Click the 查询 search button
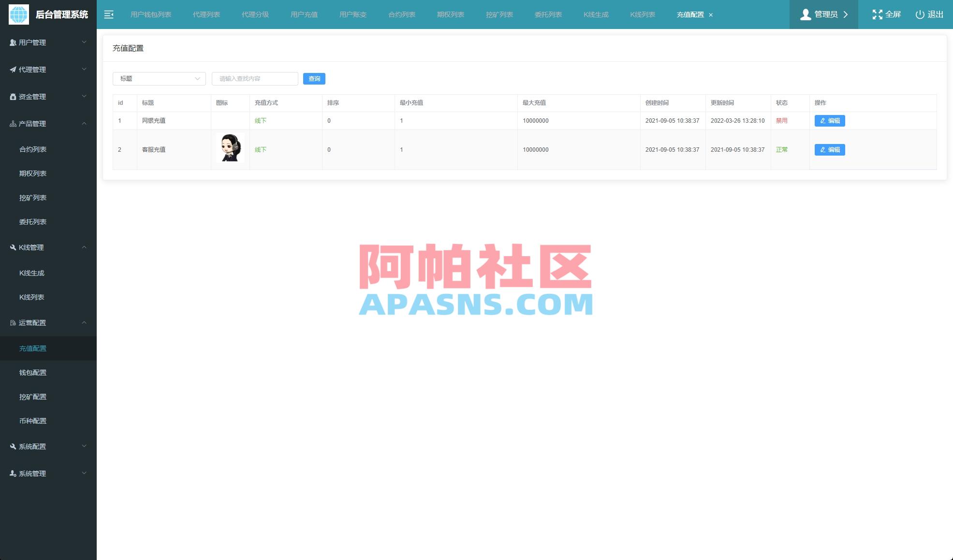Image resolution: width=953 pixels, height=560 pixels. tap(314, 78)
